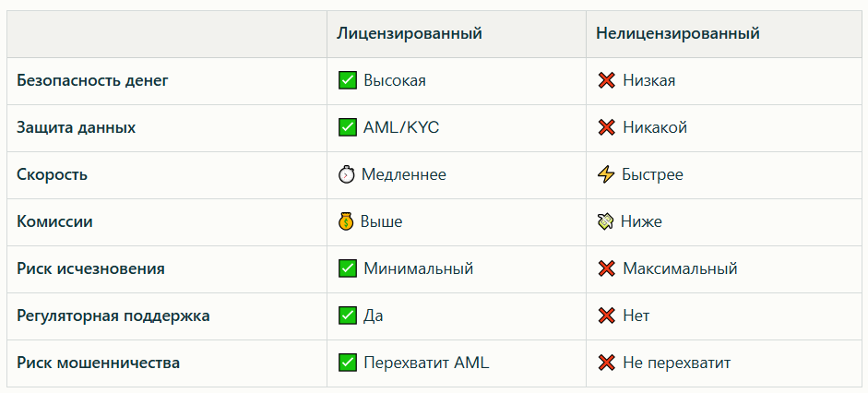Click the lightning bolt icon beside Быстрее
This screenshot has height=393, width=868.
click(606, 174)
